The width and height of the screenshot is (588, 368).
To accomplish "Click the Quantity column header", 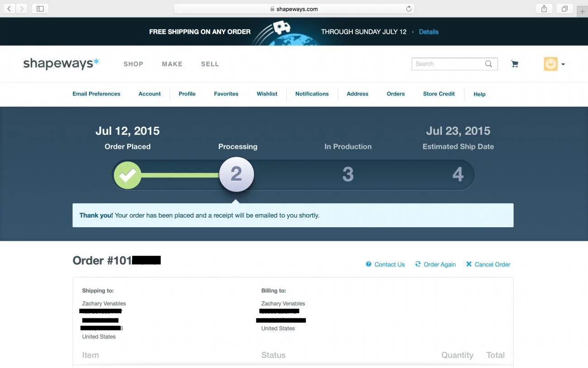I will click(457, 355).
